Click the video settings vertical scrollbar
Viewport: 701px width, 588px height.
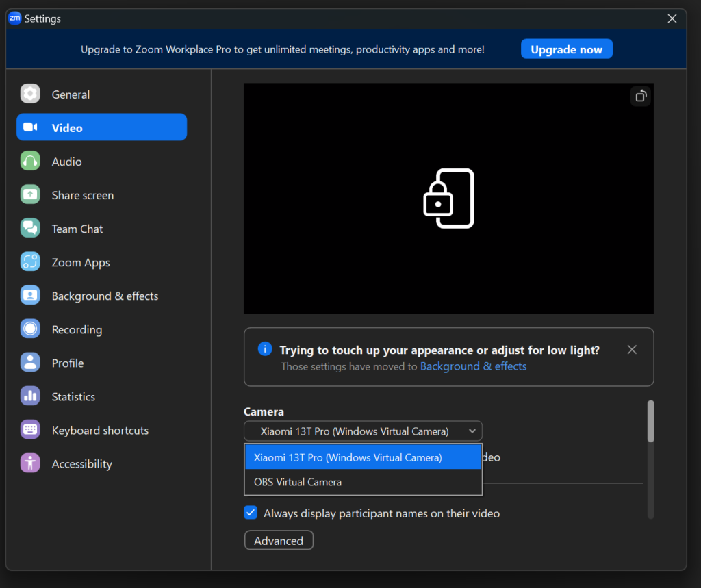(x=650, y=422)
